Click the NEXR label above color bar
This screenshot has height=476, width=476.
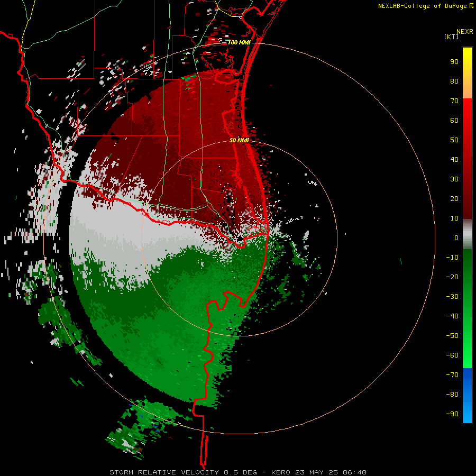pos(465,32)
